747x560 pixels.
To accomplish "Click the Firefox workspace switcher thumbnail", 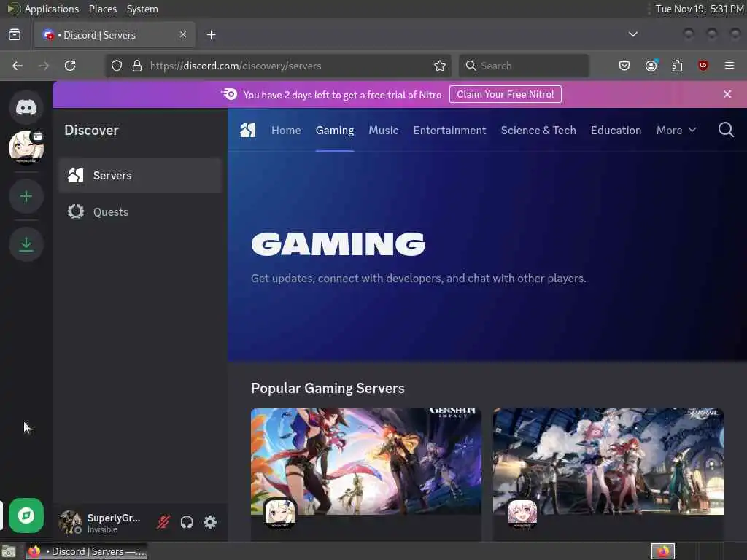I will (x=662, y=551).
